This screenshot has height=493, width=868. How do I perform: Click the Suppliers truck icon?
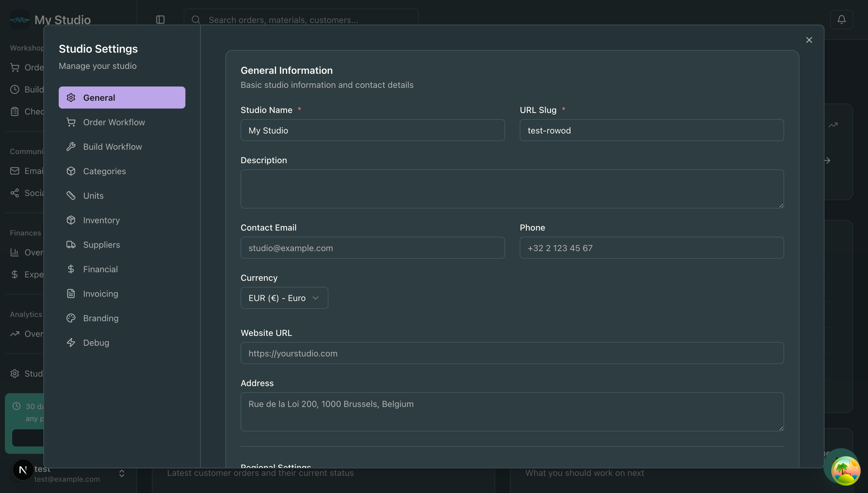click(x=71, y=244)
